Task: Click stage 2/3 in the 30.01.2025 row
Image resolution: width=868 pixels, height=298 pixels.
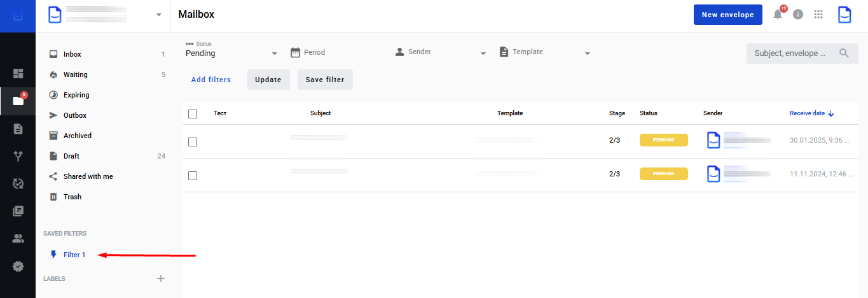Action: [x=614, y=140]
